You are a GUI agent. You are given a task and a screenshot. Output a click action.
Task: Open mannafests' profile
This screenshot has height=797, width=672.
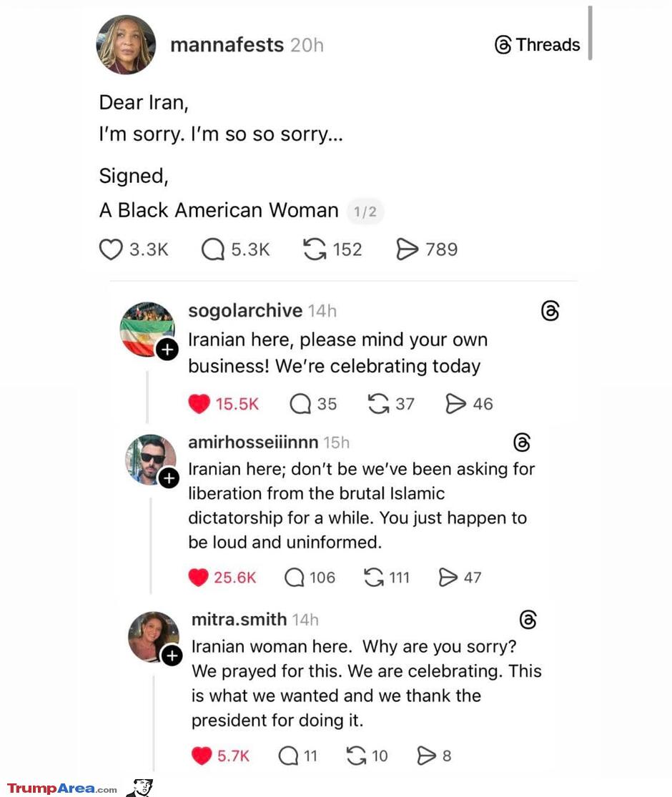pyautogui.click(x=227, y=44)
